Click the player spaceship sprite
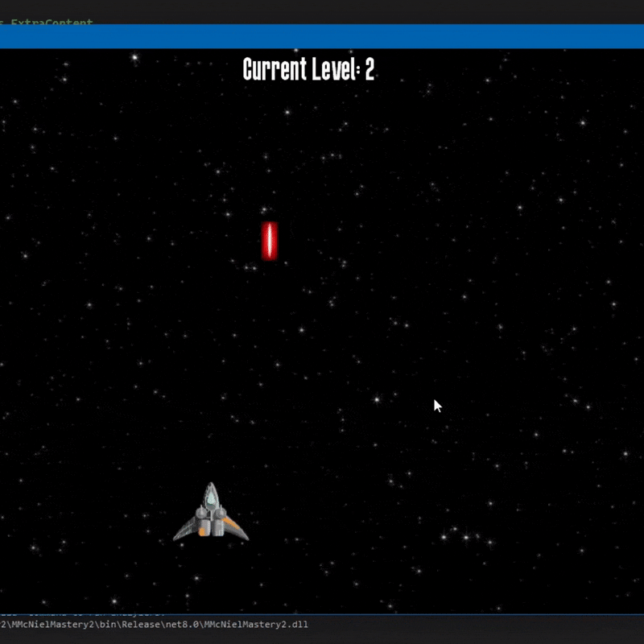The width and height of the screenshot is (644, 644). (x=211, y=511)
